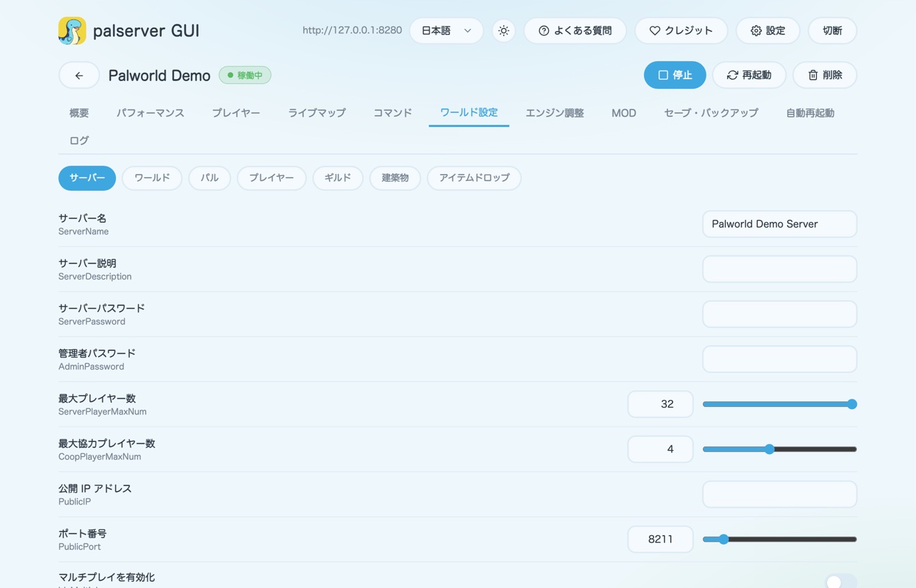This screenshot has height=588, width=916.
Task: Select the アイテムドロップ category pill
Action: click(x=475, y=178)
